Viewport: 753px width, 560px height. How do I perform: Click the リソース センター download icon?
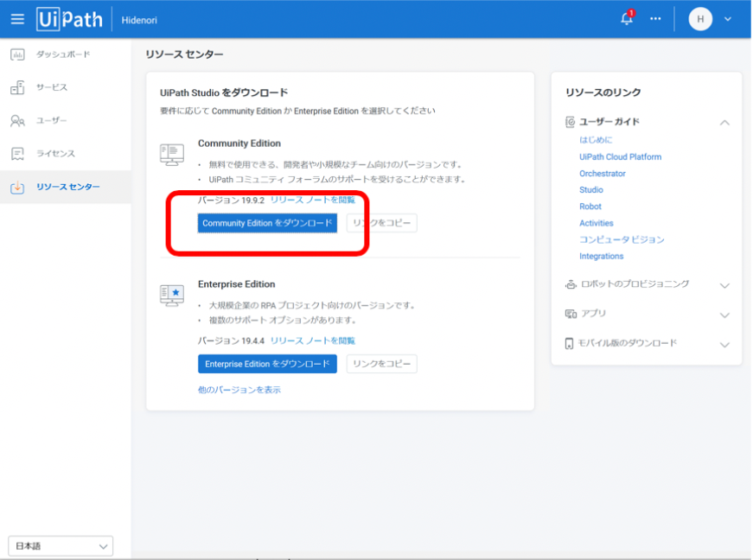click(x=17, y=187)
